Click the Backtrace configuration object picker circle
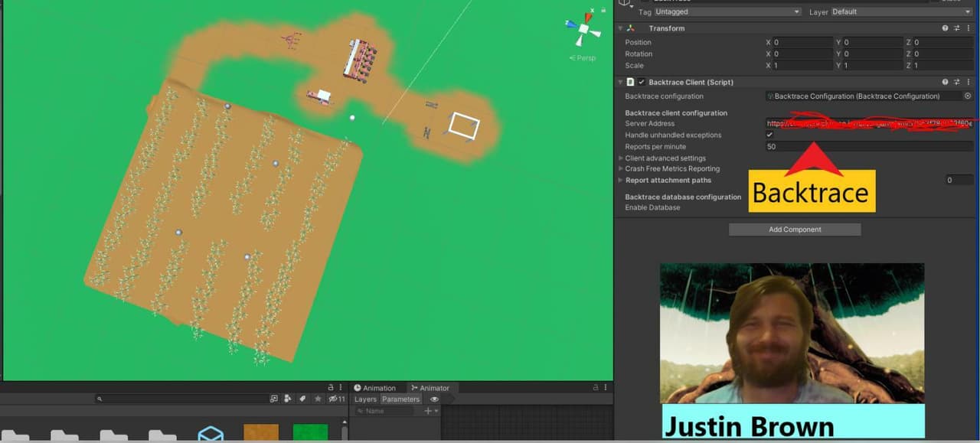Image resolution: width=980 pixels, height=443 pixels. (x=968, y=96)
